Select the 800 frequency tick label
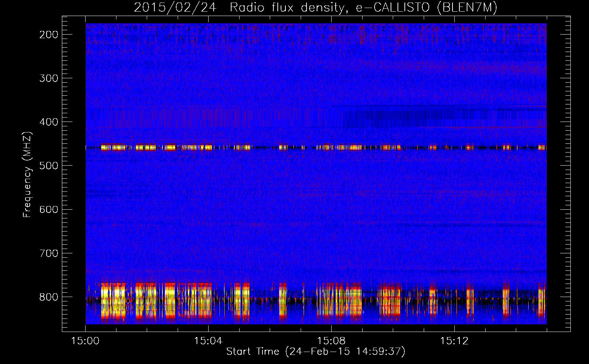The height and width of the screenshot is (364, 589). 48,297
